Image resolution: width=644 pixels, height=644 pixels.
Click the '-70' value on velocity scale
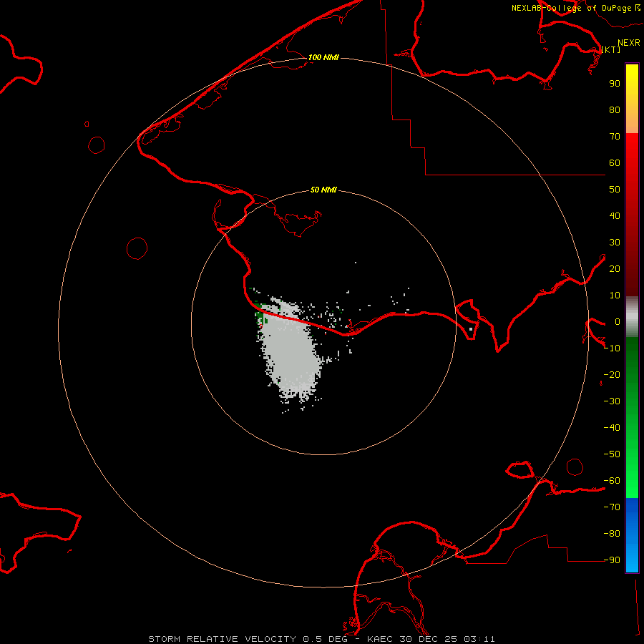point(612,507)
